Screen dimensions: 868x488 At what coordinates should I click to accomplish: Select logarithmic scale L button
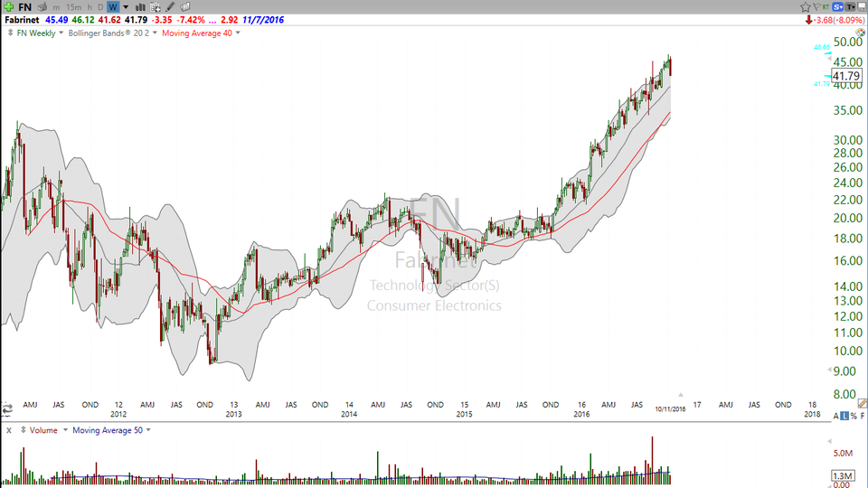click(x=844, y=416)
